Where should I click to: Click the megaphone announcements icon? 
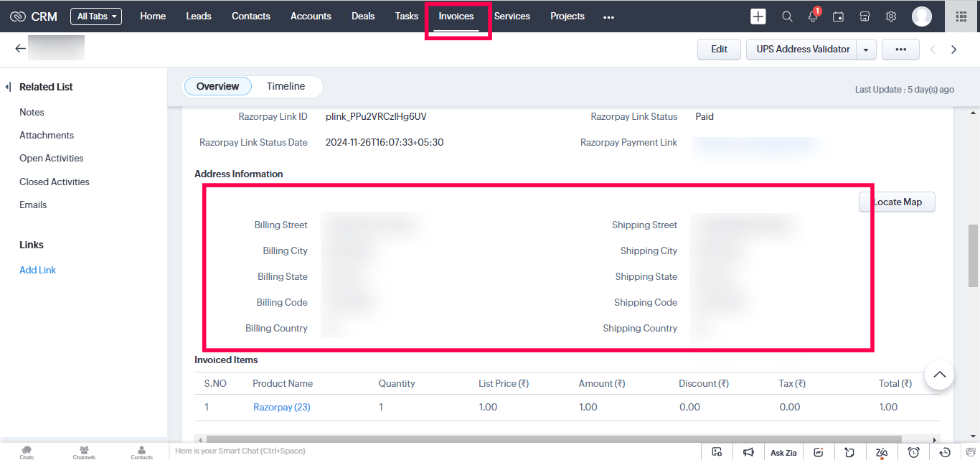748,452
